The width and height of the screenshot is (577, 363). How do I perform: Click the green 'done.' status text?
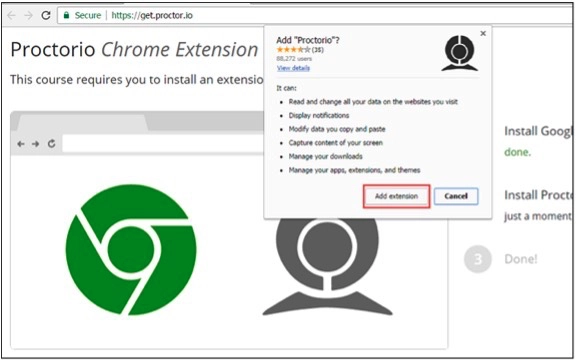coord(517,152)
